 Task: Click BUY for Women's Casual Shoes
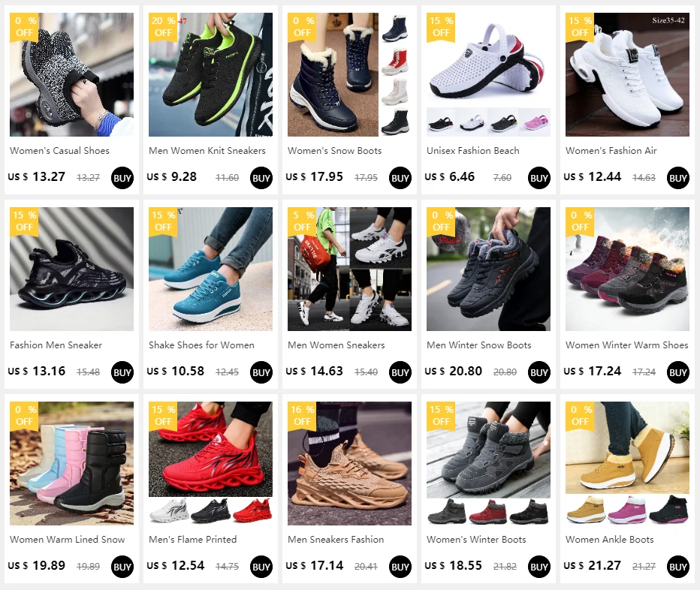[x=122, y=178]
